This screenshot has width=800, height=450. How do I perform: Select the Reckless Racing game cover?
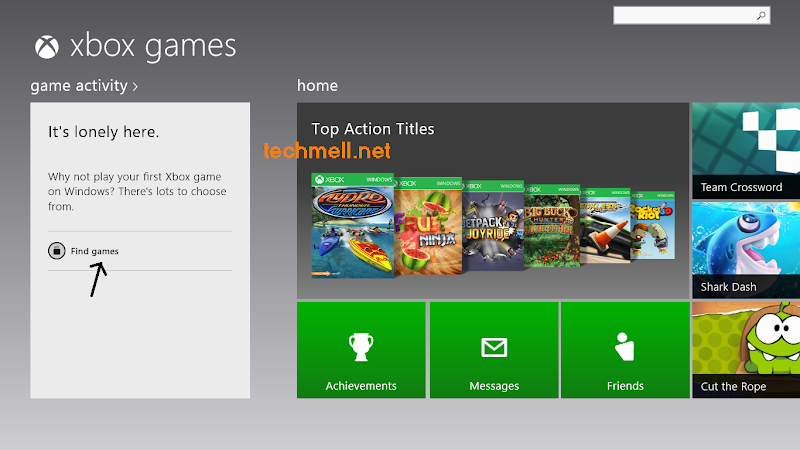coord(606,226)
